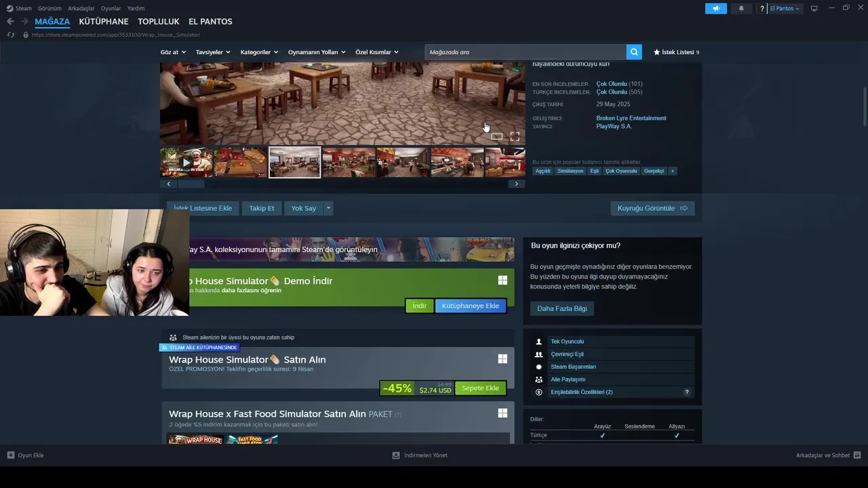
Task: Switch to the KÜTÜPHANE tab
Action: (x=104, y=22)
